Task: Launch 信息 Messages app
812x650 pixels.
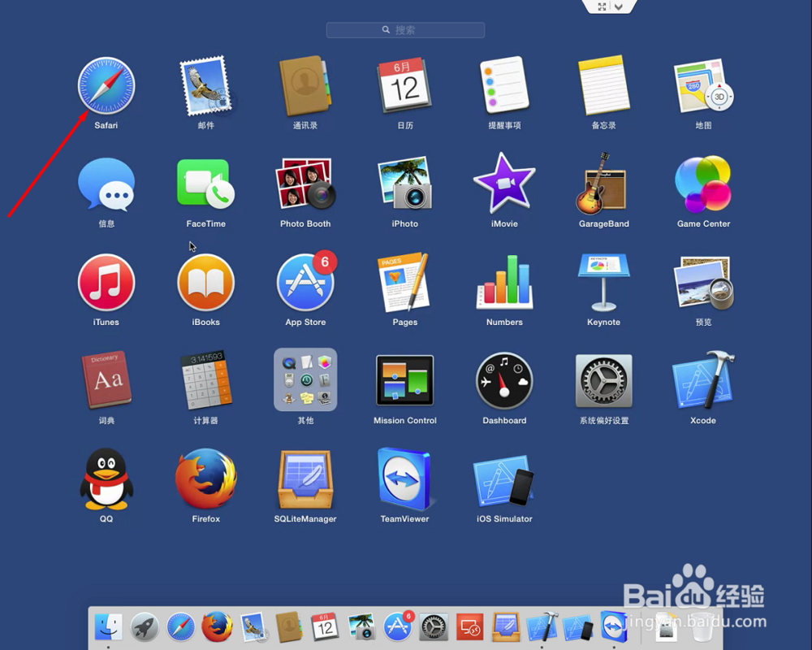Action: [106, 184]
